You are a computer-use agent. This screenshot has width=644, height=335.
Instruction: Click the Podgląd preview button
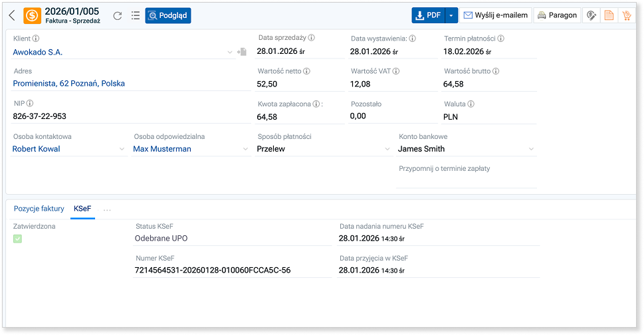click(x=168, y=16)
